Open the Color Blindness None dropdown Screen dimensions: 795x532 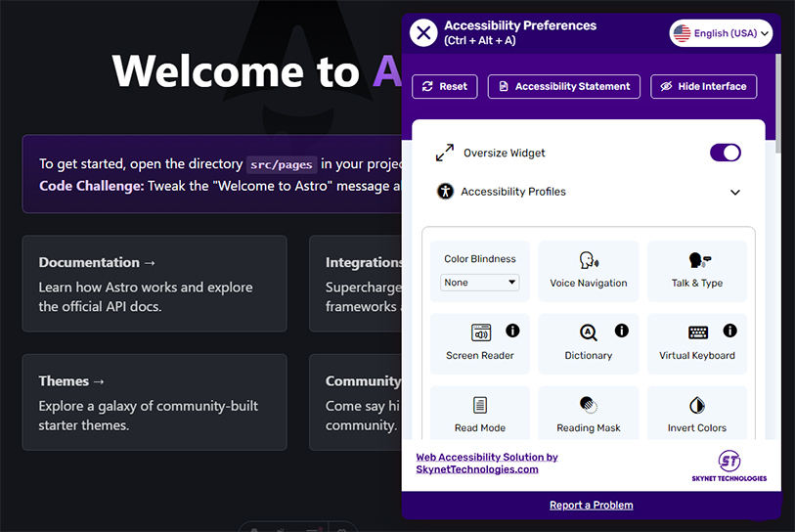(x=479, y=283)
